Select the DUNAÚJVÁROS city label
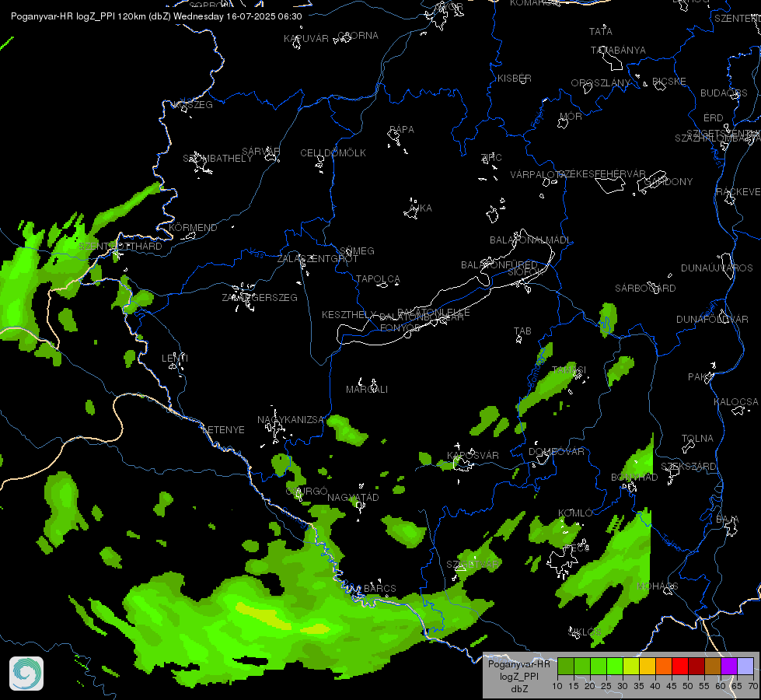This screenshot has height=700, width=761. pos(717,268)
